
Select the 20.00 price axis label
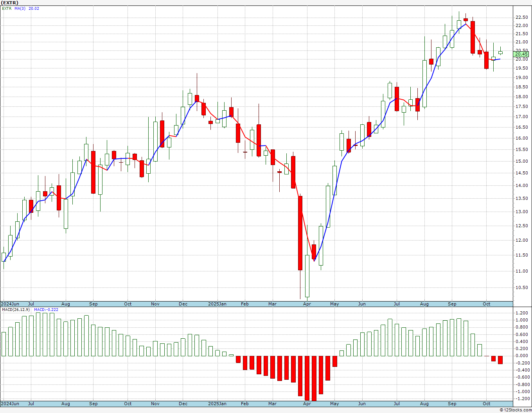click(x=521, y=59)
